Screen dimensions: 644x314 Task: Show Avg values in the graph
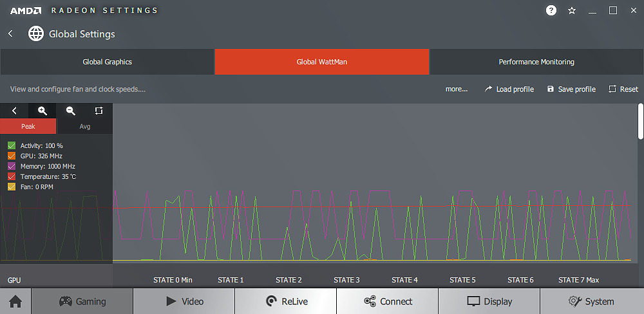(x=84, y=126)
